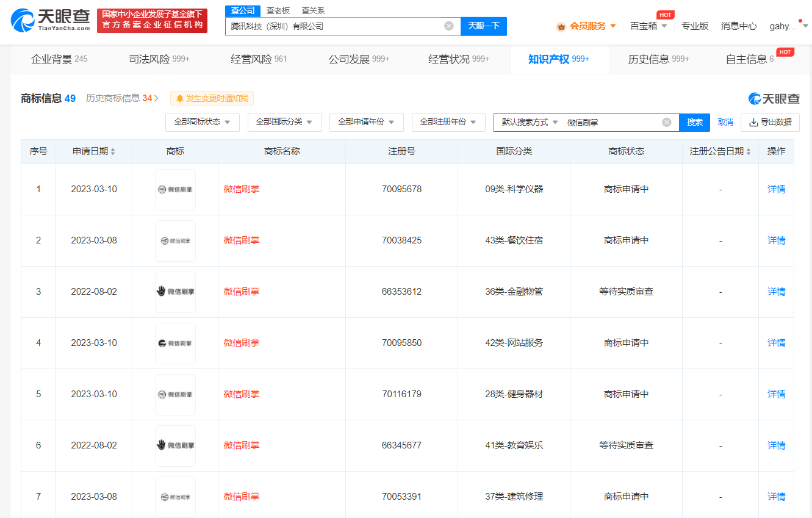Viewport: 812px width, 518px height.
Task: Open the 历史信息 tab
Action: click(659, 59)
